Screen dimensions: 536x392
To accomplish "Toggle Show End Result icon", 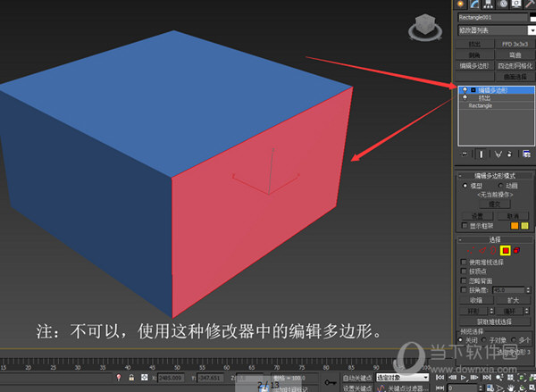I will coord(481,154).
